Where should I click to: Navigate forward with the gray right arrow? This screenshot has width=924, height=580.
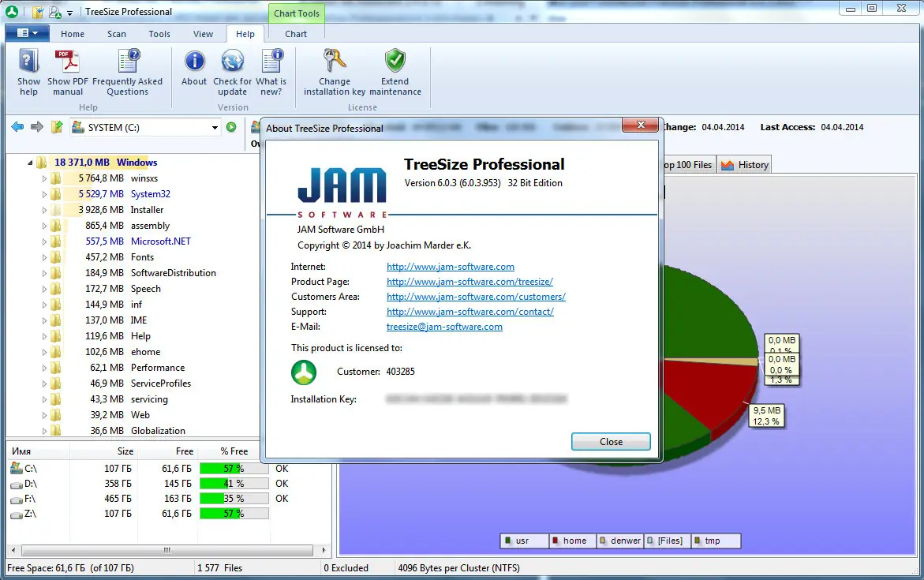[x=37, y=127]
